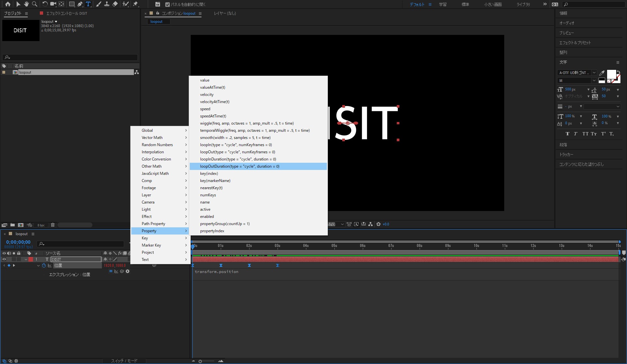Toggle the lock icon on Composition loopout tab

pyautogui.click(x=158, y=13)
